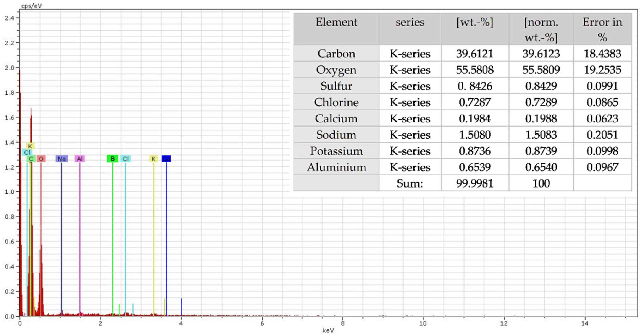The width and height of the screenshot is (644, 336).
Task: Select the blue Ca calcium peak marker
Action: pos(166,158)
